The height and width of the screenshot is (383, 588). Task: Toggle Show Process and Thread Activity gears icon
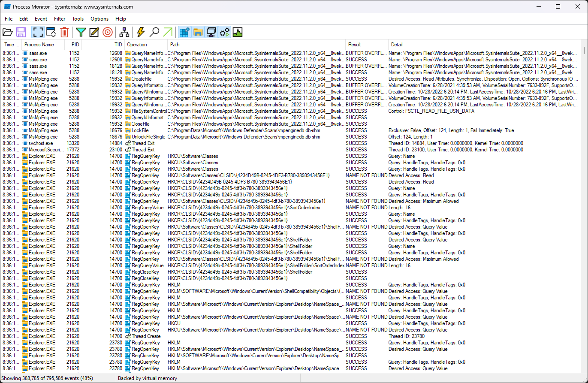tap(224, 32)
